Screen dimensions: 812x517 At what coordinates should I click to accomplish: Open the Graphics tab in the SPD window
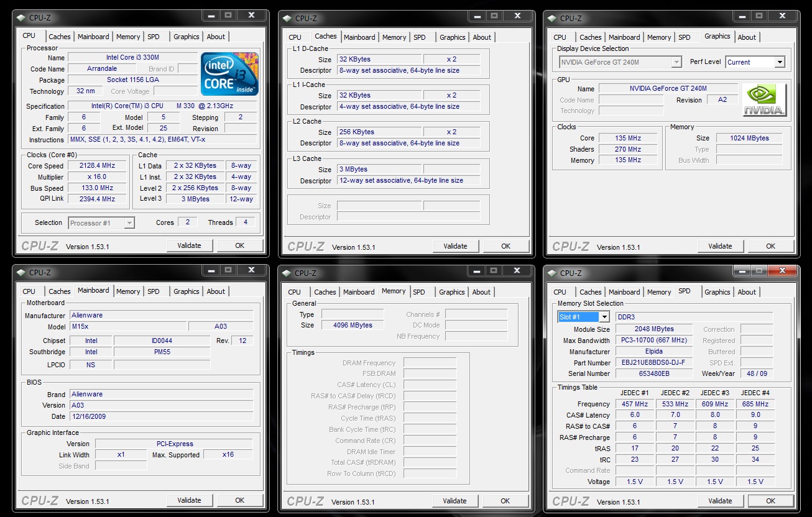[717, 292]
